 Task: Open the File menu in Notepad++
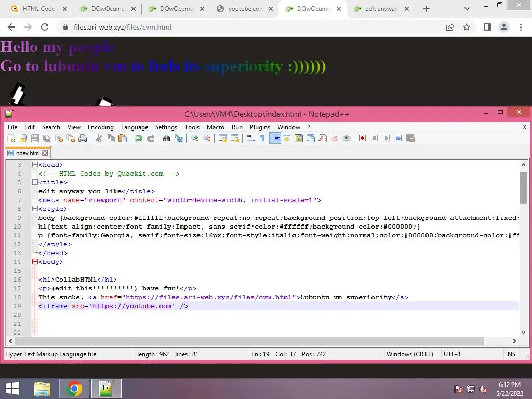click(x=12, y=127)
